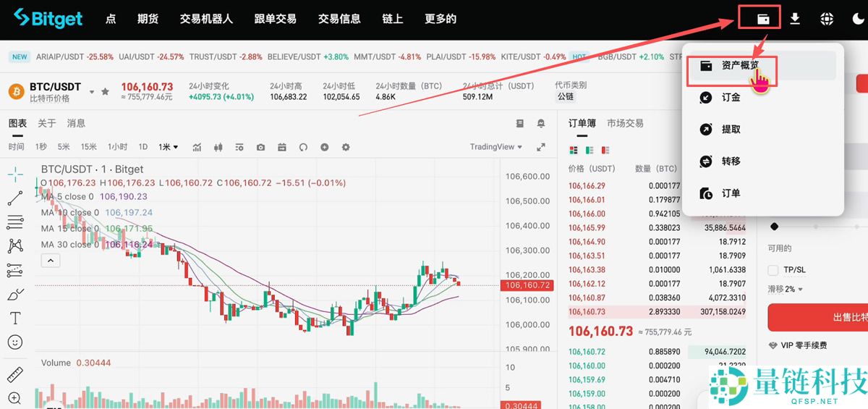The height and width of the screenshot is (409, 868).
Task: Take a chart snapshot with camera icon
Action: coord(260,147)
